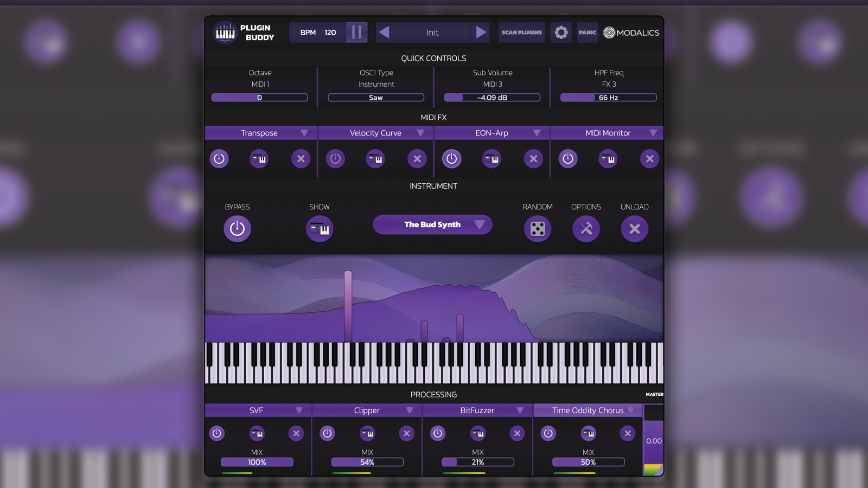
Task: Toggle the instrument Bypass power button
Action: click(x=237, y=229)
